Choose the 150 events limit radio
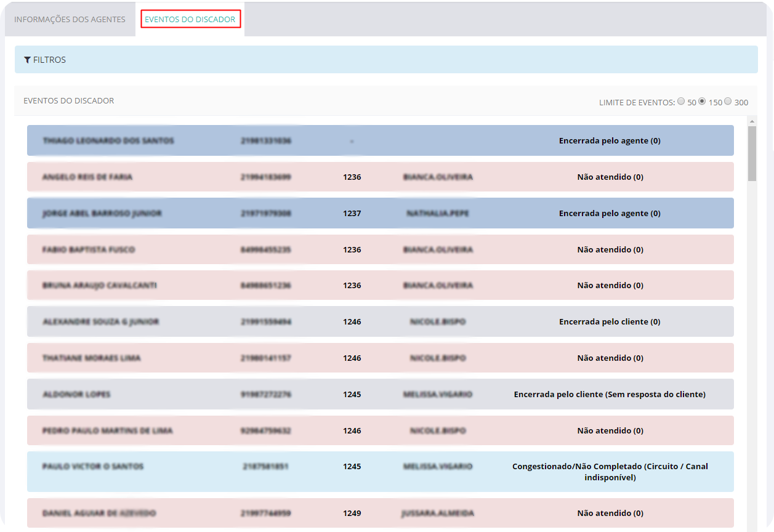774x532 pixels. (x=702, y=102)
